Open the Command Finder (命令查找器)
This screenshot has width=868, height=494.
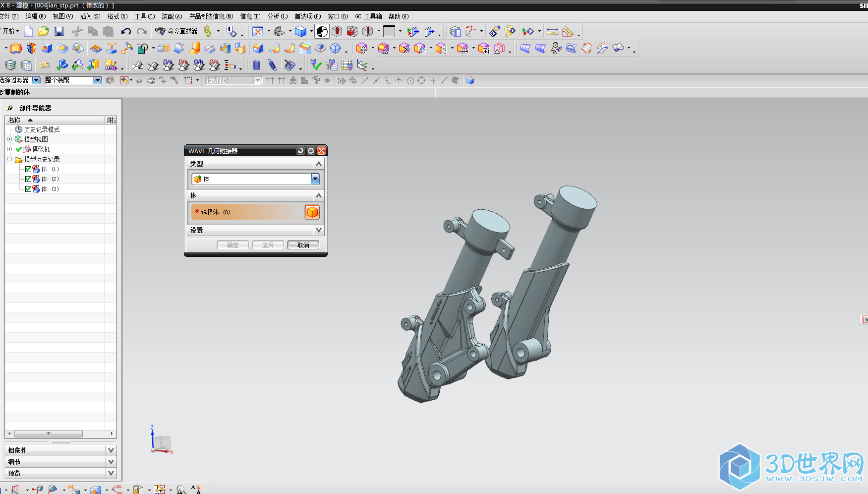(x=176, y=31)
